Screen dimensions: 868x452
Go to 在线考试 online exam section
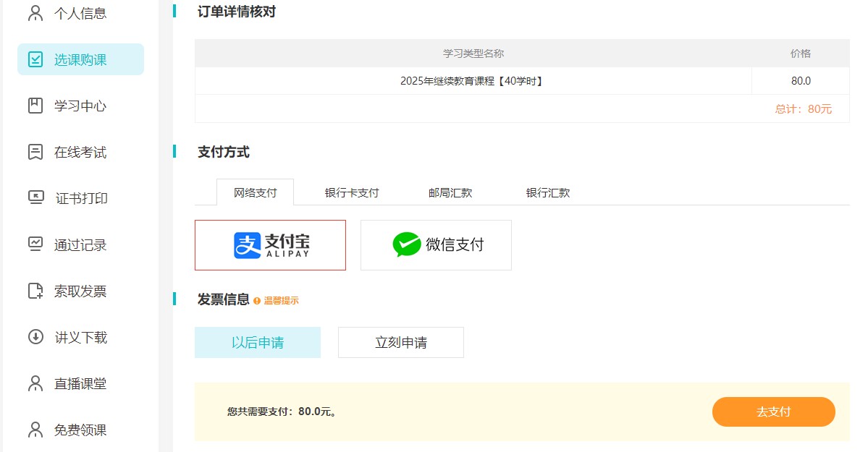click(x=81, y=152)
